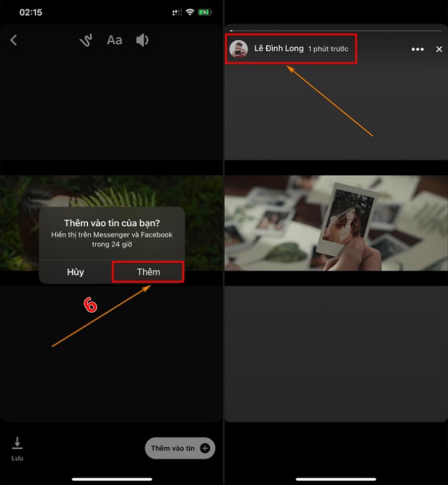
Task: Tap the battery indicator icon
Action: pyautogui.click(x=205, y=12)
